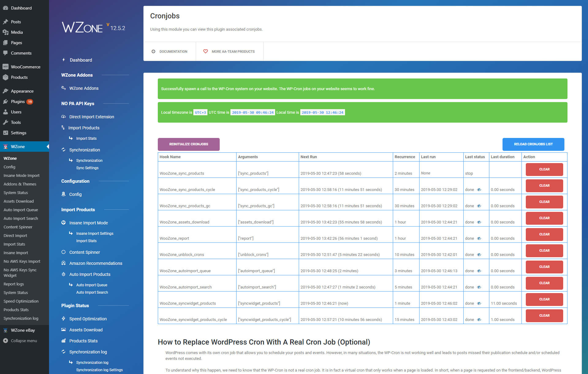Click the Products box icon
The image size is (588, 374).
(6, 77)
